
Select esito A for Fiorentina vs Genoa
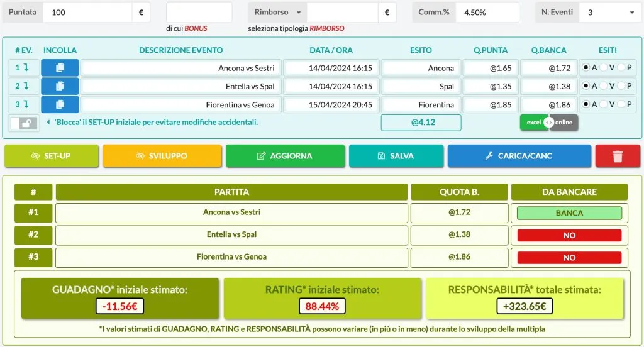[586, 104]
